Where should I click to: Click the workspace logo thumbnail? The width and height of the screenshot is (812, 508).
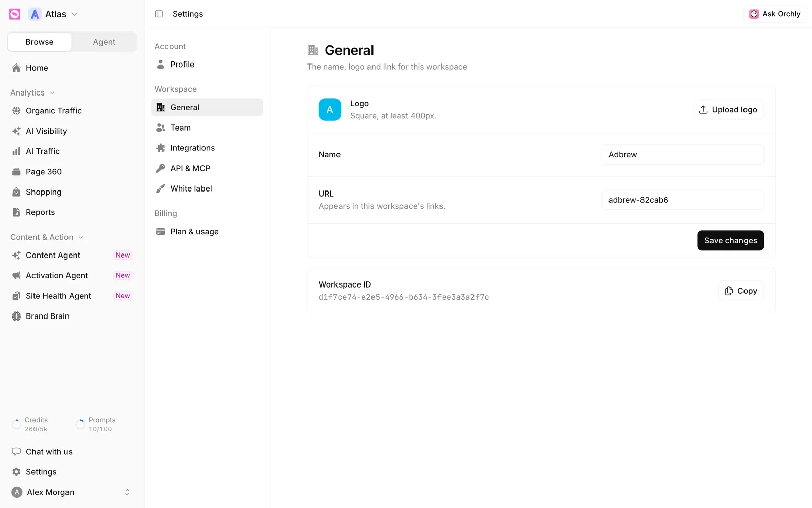[330, 110]
